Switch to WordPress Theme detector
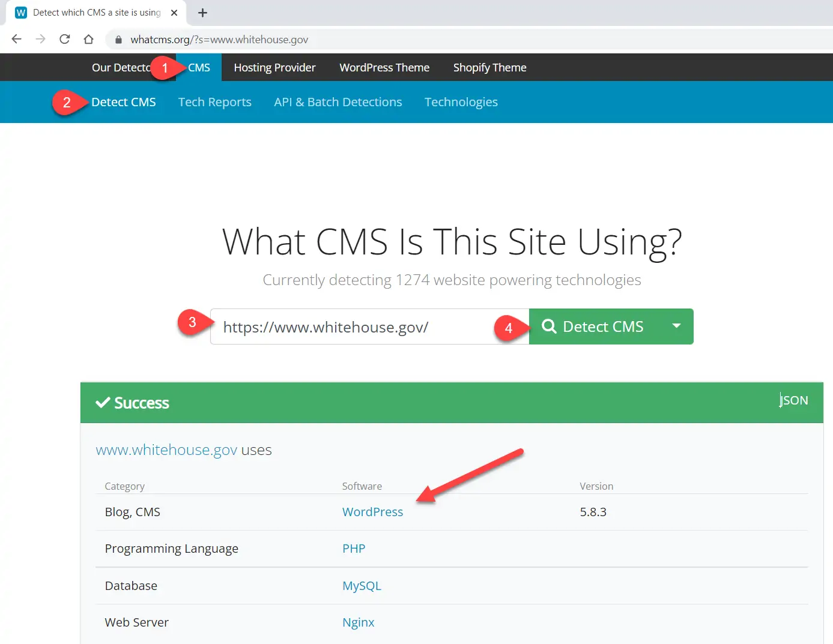This screenshot has width=833, height=644. pyautogui.click(x=384, y=68)
